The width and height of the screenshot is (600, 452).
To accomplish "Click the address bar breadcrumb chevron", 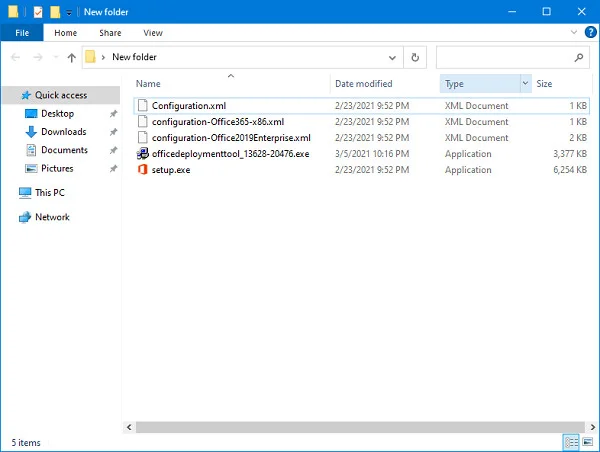I will click(103, 57).
